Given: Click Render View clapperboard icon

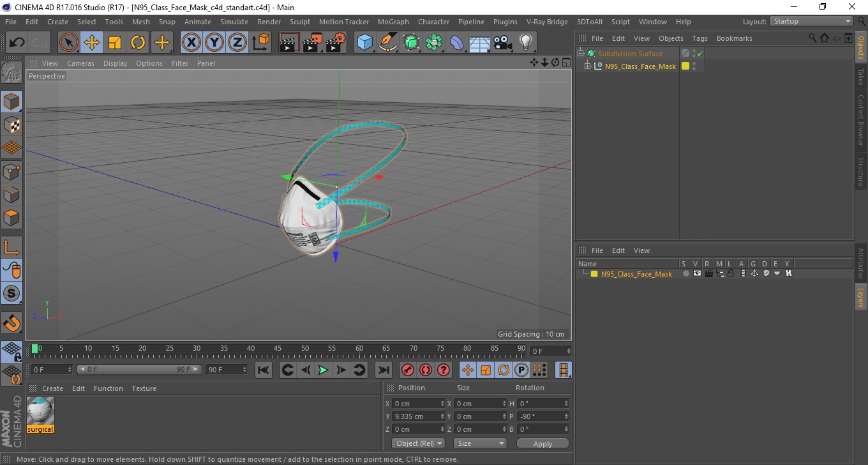Looking at the screenshot, I should pyautogui.click(x=290, y=43).
